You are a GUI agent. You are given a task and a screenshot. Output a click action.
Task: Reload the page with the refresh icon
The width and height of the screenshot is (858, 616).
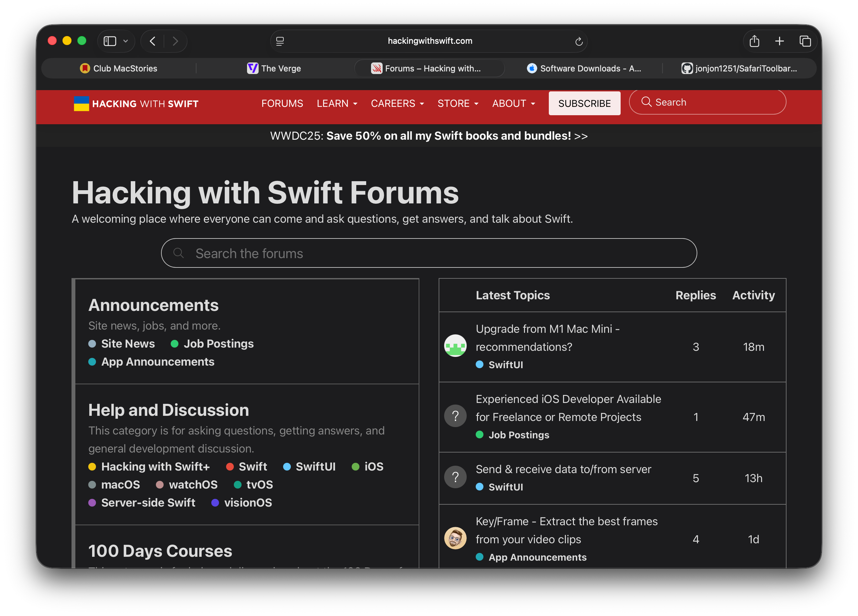(x=579, y=41)
